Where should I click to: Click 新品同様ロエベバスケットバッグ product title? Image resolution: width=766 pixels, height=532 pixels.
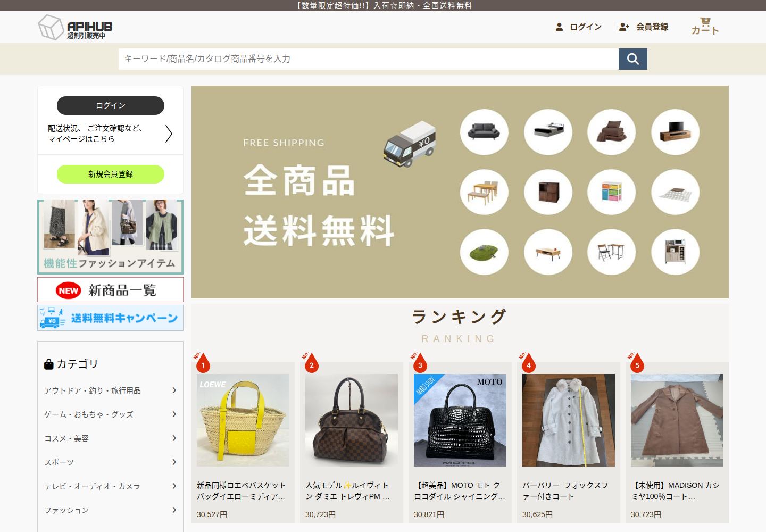tap(242, 491)
